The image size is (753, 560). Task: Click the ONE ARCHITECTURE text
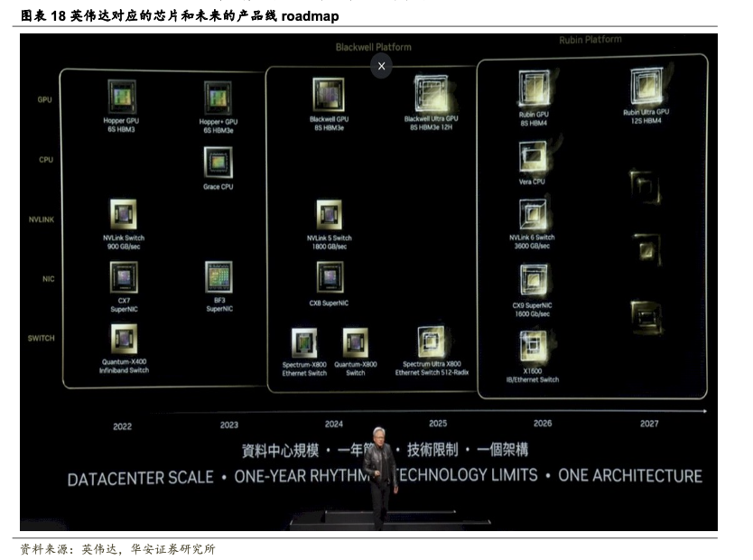pyautogui.click(x=630, y=475)
